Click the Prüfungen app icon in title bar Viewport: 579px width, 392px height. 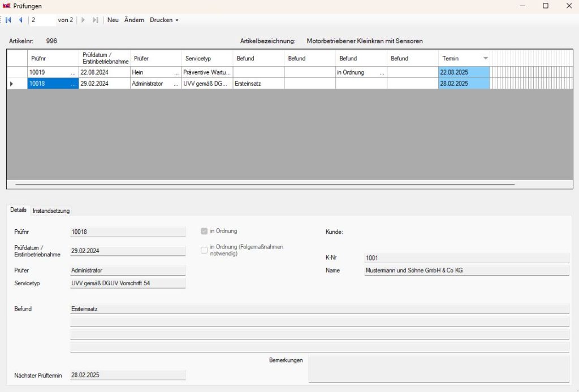tap(6, 6)
